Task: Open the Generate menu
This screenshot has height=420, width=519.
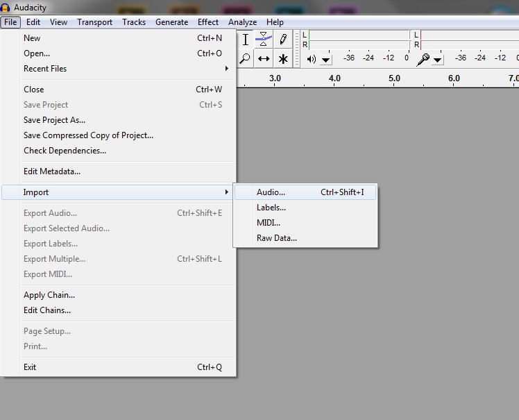Action: point(172,22)
